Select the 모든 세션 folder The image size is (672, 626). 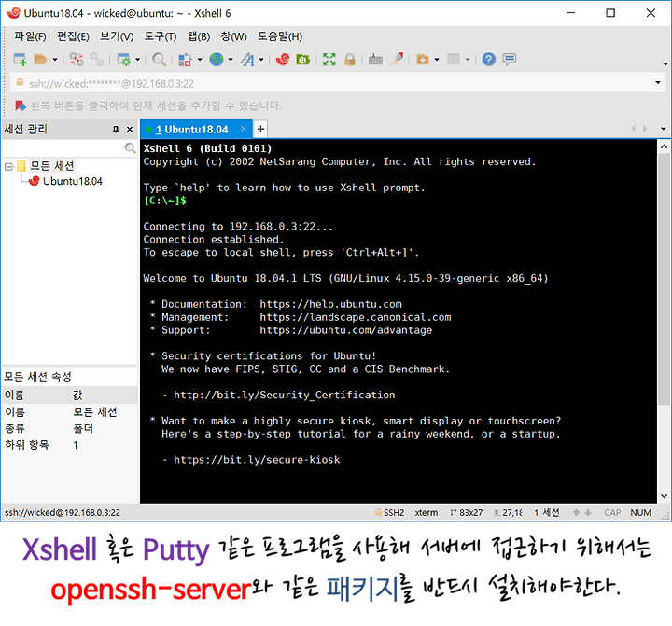pos(52,166)
